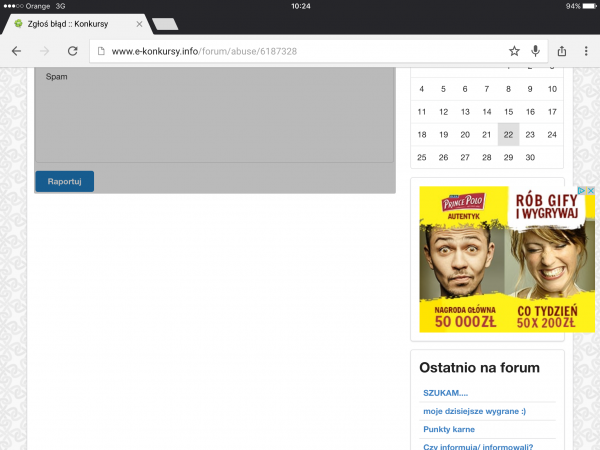Screen dimensions: 600x450
Task: Tap the Prince Polo ad banner
Action: coord(507,259)
